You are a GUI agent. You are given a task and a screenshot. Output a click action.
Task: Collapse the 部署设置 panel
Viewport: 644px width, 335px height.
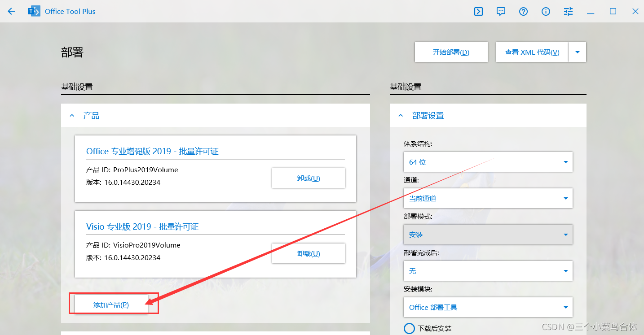pos(401,115)
